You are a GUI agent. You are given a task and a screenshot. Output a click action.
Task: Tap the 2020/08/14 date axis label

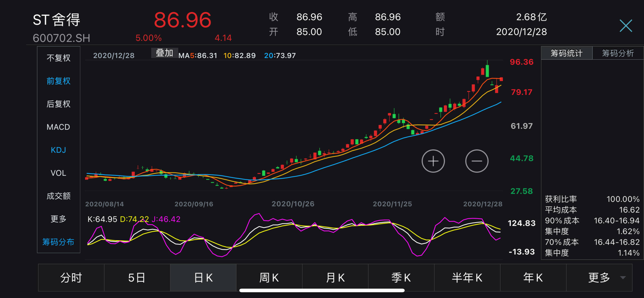pos(104,204)
